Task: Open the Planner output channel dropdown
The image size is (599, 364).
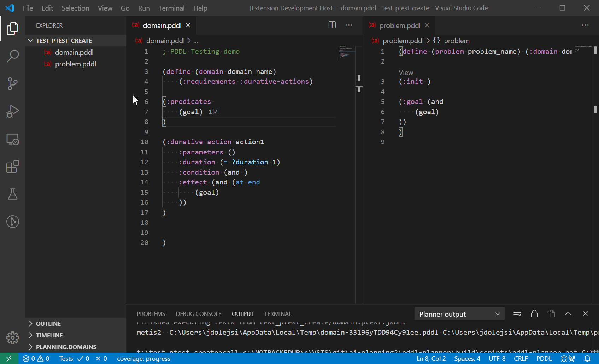Action: pos(459,314)
